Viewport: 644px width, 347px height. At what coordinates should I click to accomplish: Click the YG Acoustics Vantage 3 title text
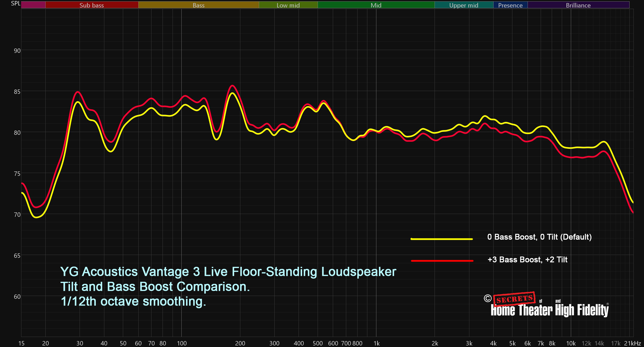228,272
